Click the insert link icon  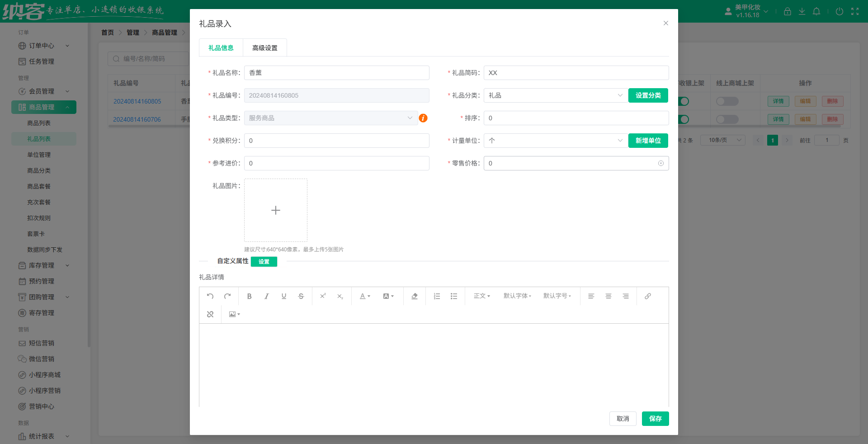647,296
